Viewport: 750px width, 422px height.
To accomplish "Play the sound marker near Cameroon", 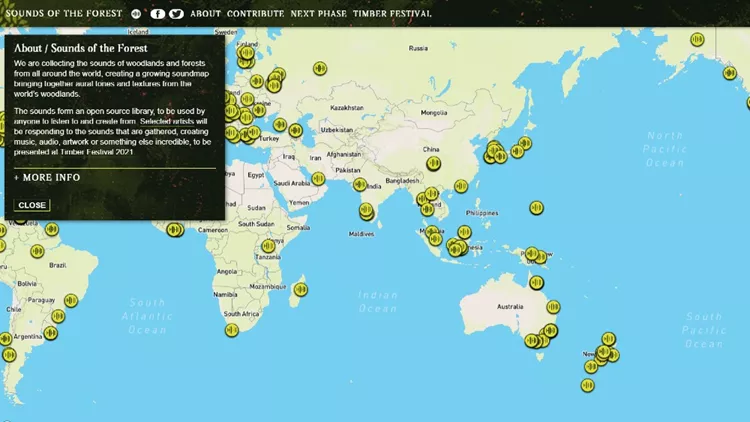I will click(176, 229).
